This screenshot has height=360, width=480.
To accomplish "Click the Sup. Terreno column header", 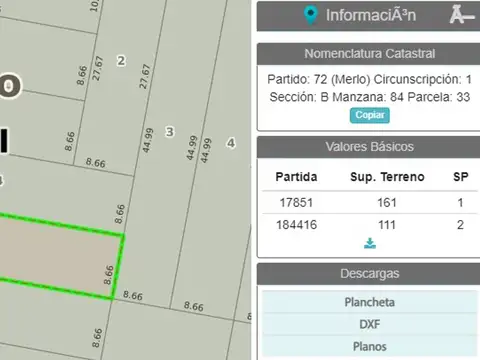I will (x=387, y=177).
